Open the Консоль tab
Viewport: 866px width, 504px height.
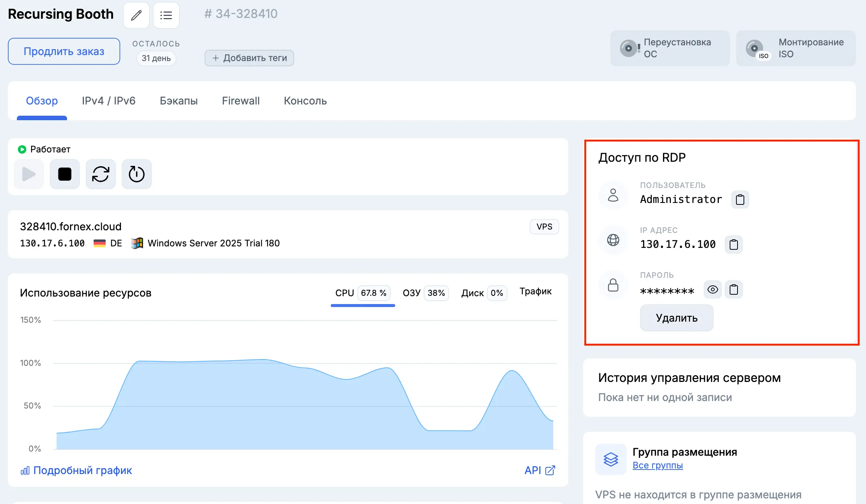click(305, 101)
